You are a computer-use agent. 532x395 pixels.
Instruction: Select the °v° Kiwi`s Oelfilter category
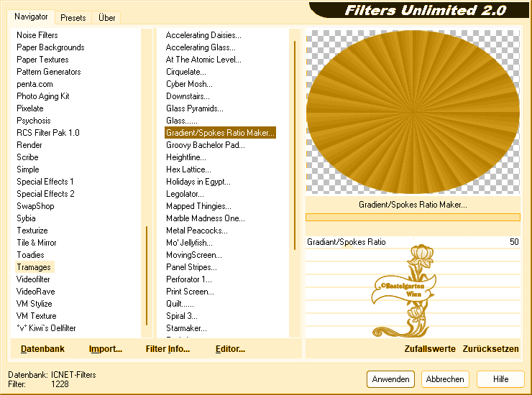pyautogui.click(x=46, y=328)
